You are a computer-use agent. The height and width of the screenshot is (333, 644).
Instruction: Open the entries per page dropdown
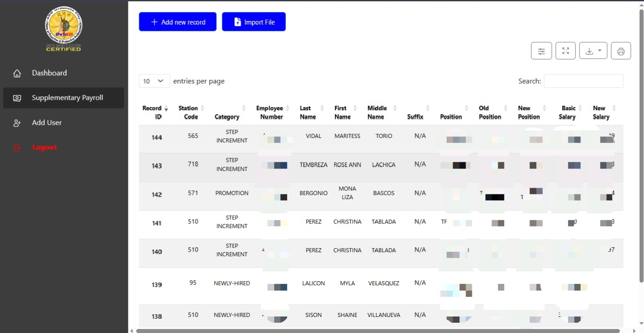pos(154,81)
